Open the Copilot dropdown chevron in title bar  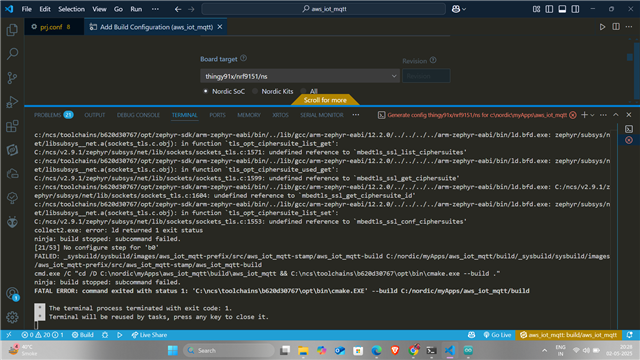click(464, 9)
